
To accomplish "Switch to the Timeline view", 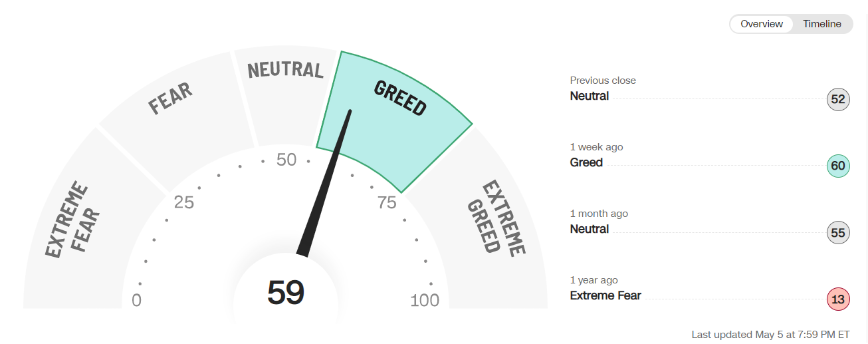I will (821, 24).
